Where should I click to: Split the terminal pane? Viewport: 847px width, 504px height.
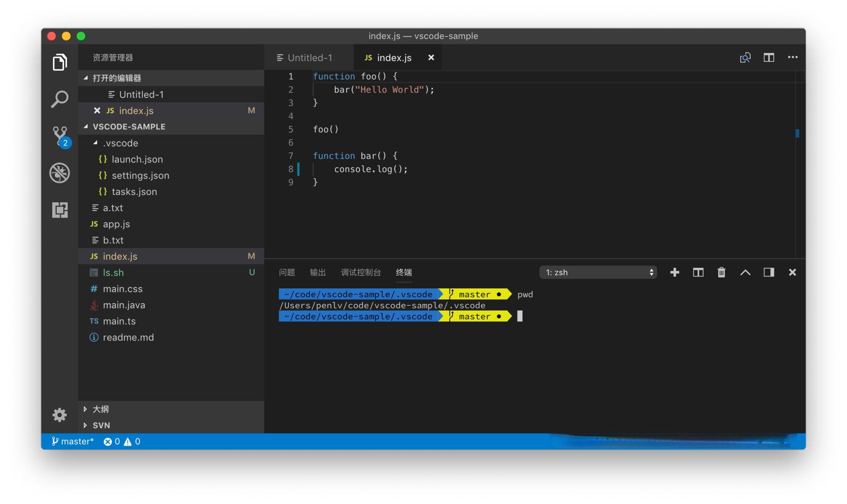tap(698, 272)
